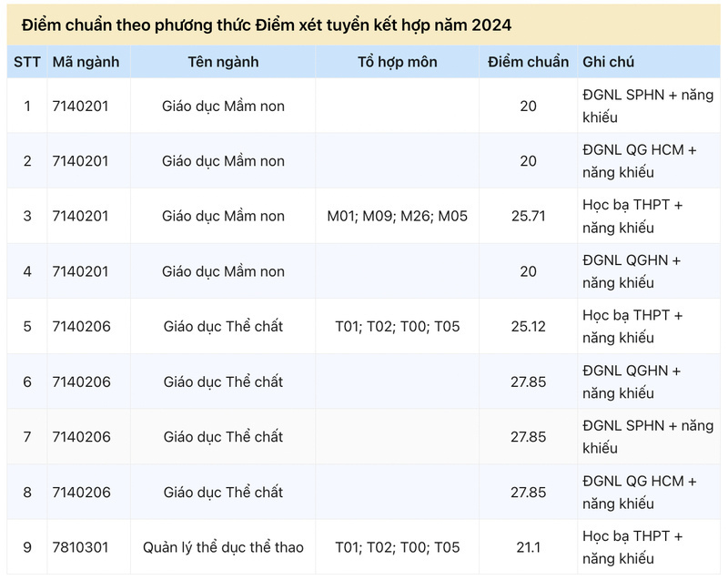Click the STT column header
The width and height of the screenshot is (728, 580).
coord(27,62)
